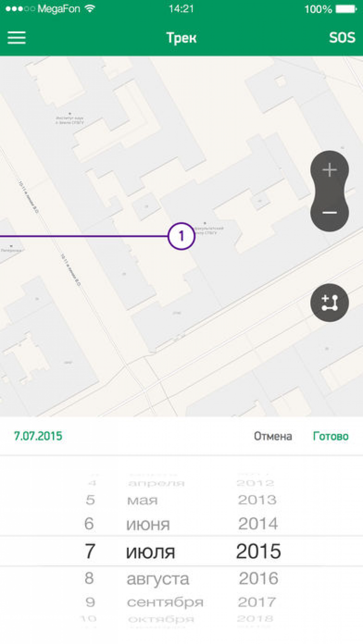Select year 2013 in the picker
363x644 pixels.
pos(257,499)
